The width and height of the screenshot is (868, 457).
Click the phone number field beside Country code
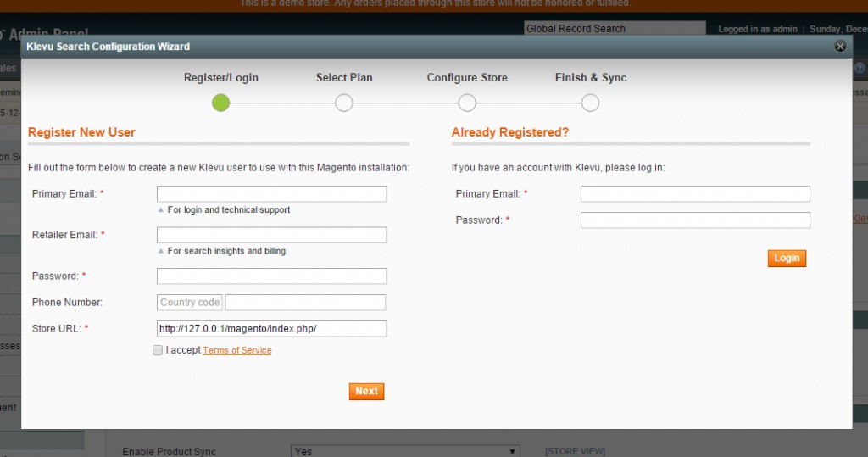(x=305, y=303)
